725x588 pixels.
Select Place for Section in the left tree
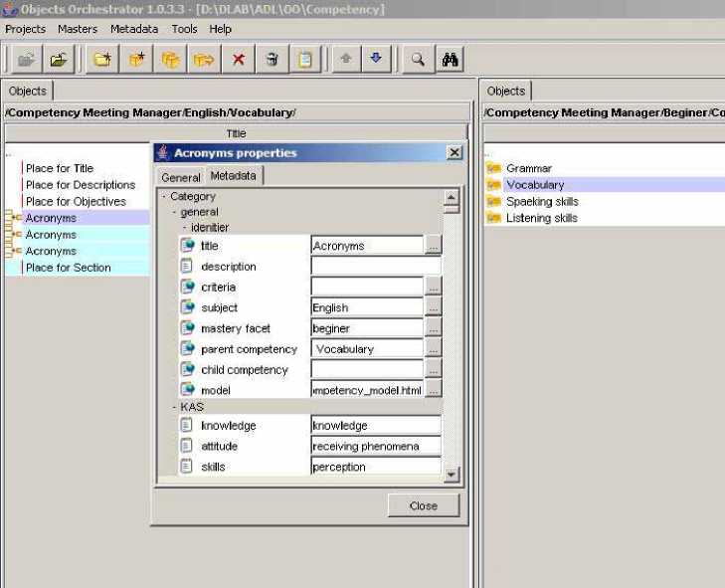pos(69,268)
